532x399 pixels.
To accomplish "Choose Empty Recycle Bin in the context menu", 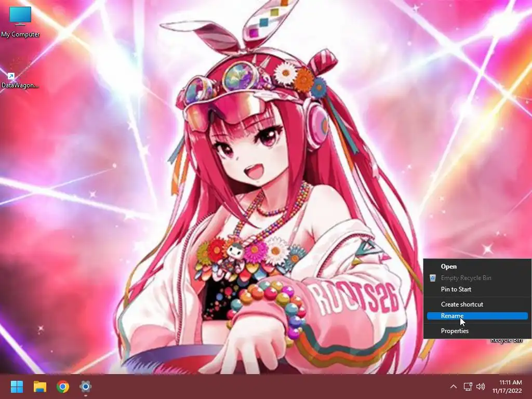I will (477, 278).
